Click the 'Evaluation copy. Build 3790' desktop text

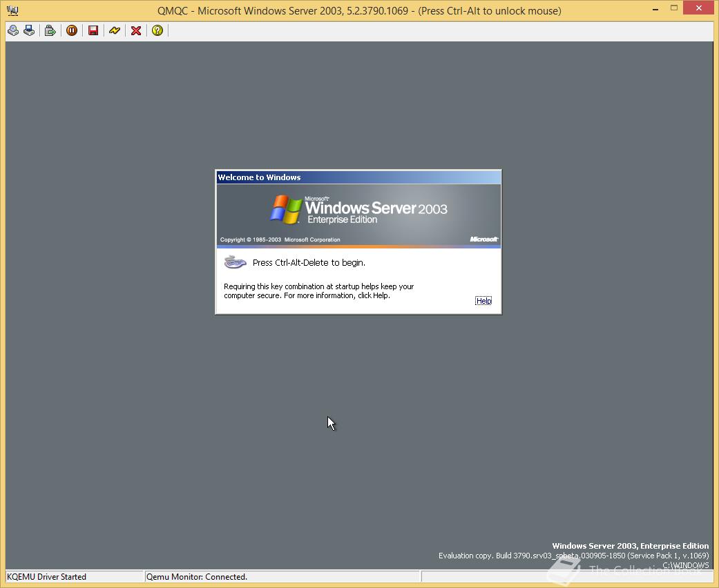coord(574,556)
